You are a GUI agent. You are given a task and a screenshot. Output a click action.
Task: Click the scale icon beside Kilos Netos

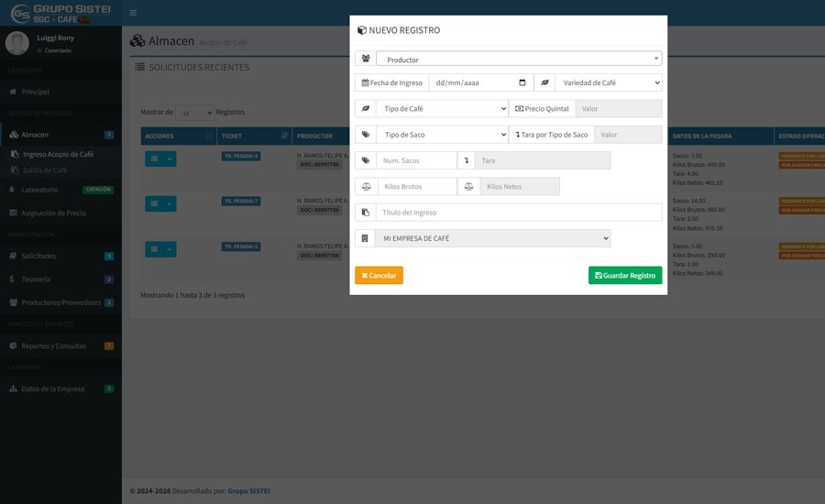(468, 186)
